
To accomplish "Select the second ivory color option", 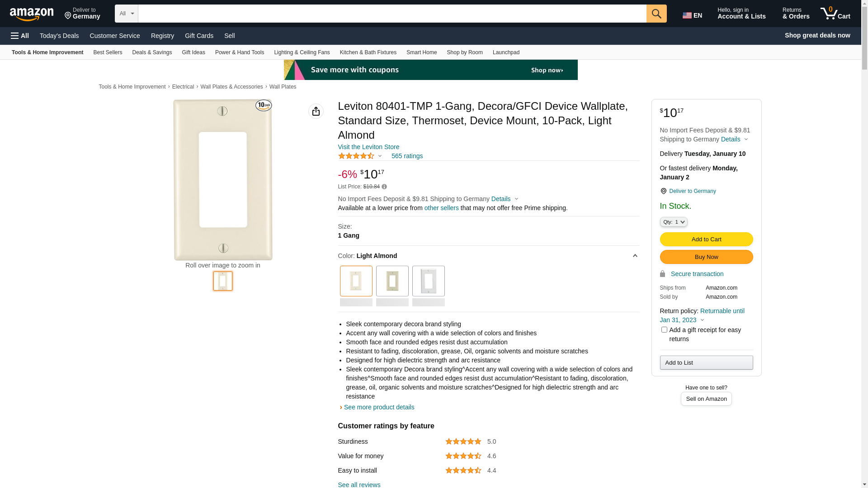I will (392, 281).
